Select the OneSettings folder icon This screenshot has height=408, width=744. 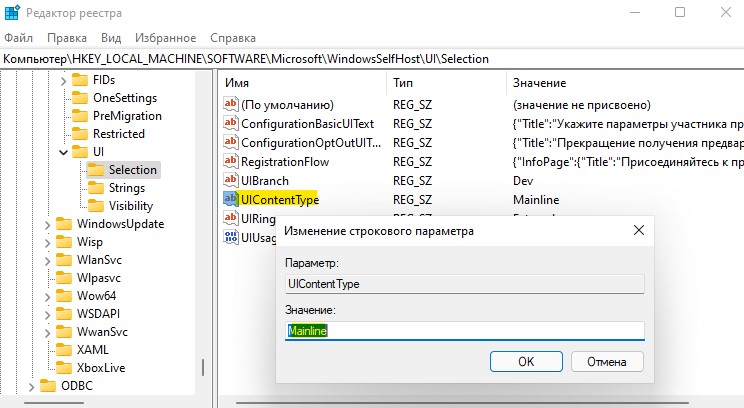80,98
